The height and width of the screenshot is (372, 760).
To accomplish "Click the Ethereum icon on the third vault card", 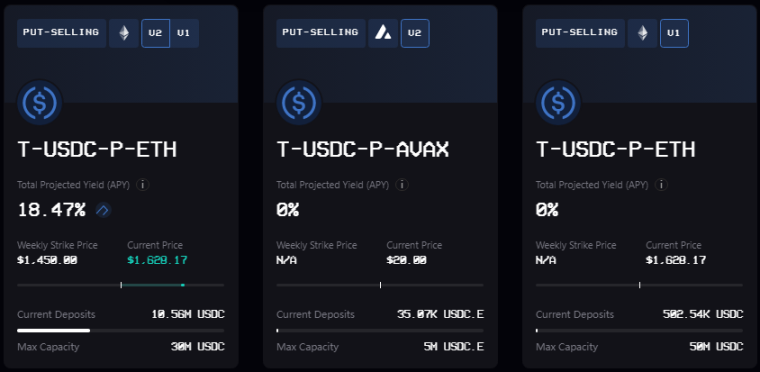I will tap(643, 33).
